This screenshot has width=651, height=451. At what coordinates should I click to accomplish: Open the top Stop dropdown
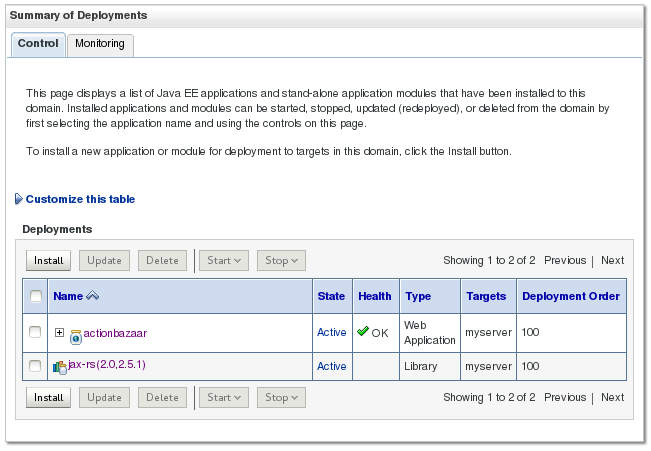(280, 260)
